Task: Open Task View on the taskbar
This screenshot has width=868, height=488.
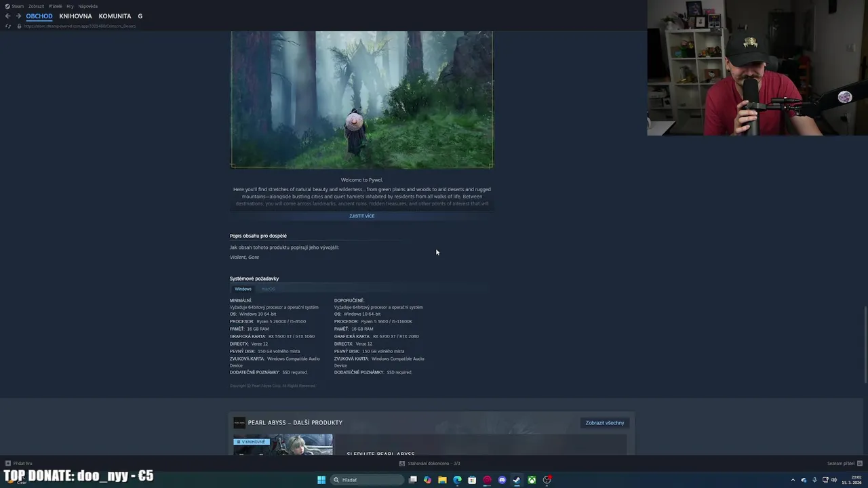Action: tap(412, 480)
